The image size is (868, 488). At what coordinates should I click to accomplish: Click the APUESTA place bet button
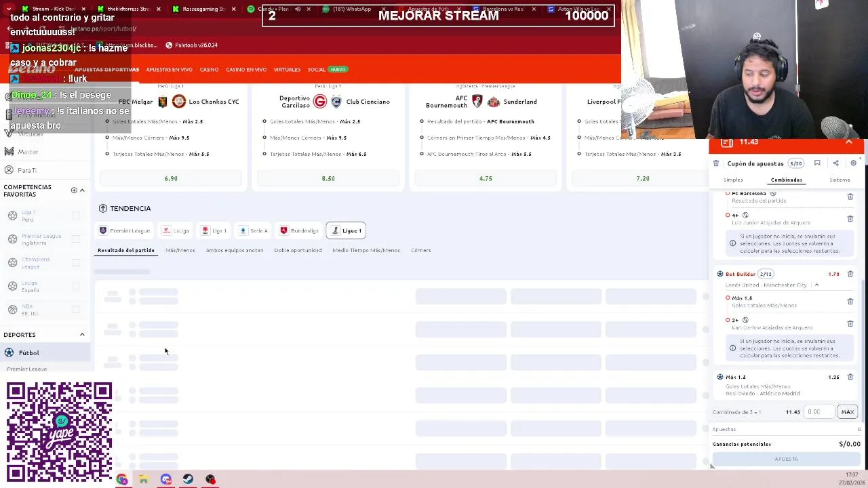point(787,459)
